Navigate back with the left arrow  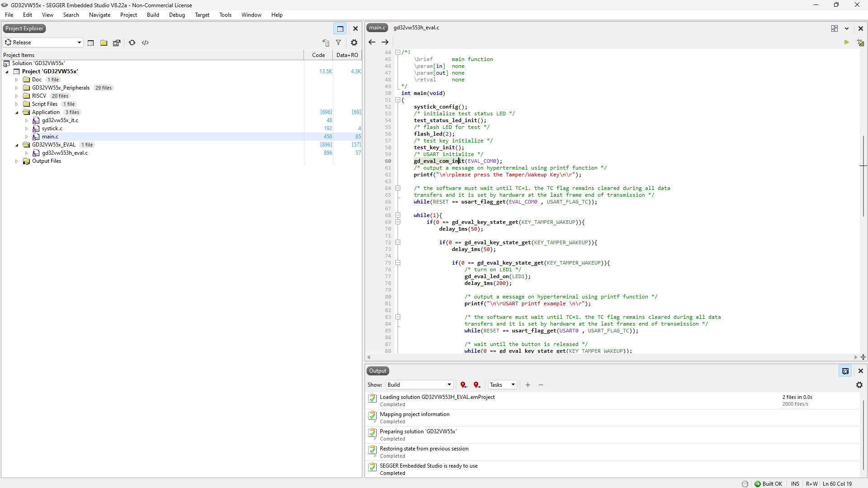click(372, 42)
